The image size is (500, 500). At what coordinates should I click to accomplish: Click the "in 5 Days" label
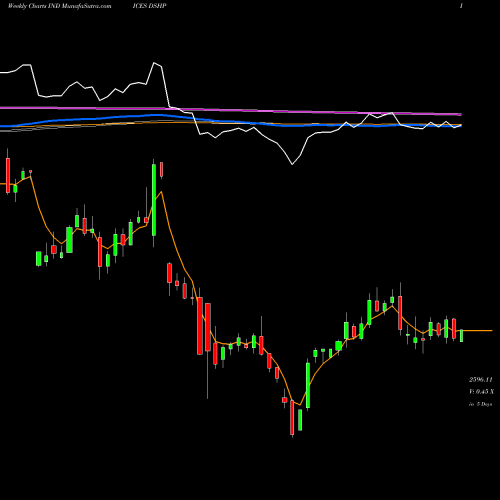tap(480, 404)
